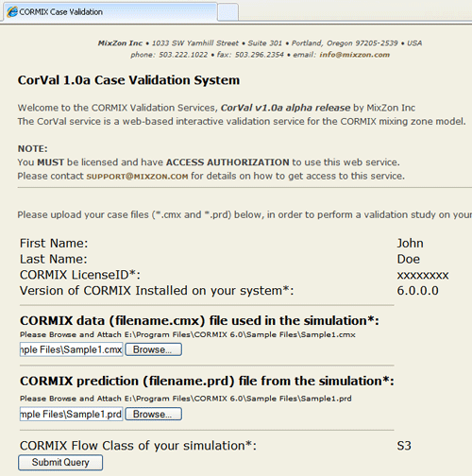Open the blank new tab button

(x=228, y=12)
